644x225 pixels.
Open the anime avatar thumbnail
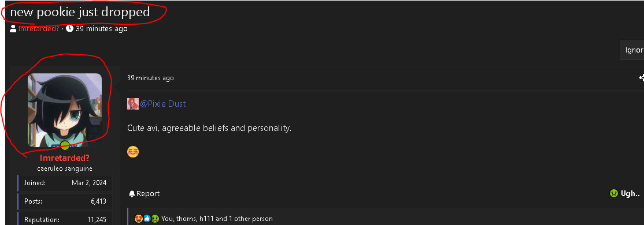click(65, 110)
